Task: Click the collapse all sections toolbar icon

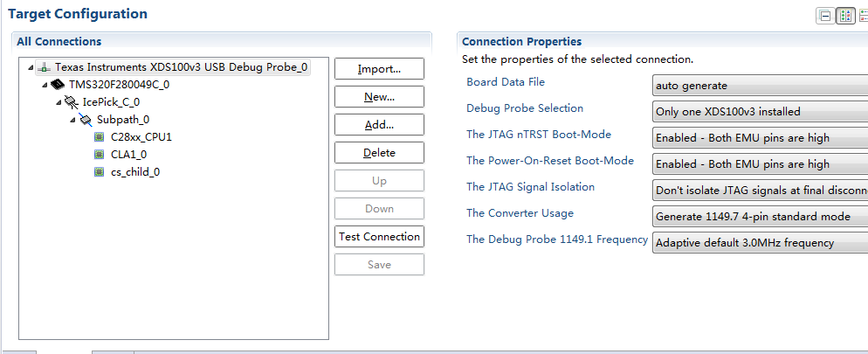Action: [x=824, y=16]
